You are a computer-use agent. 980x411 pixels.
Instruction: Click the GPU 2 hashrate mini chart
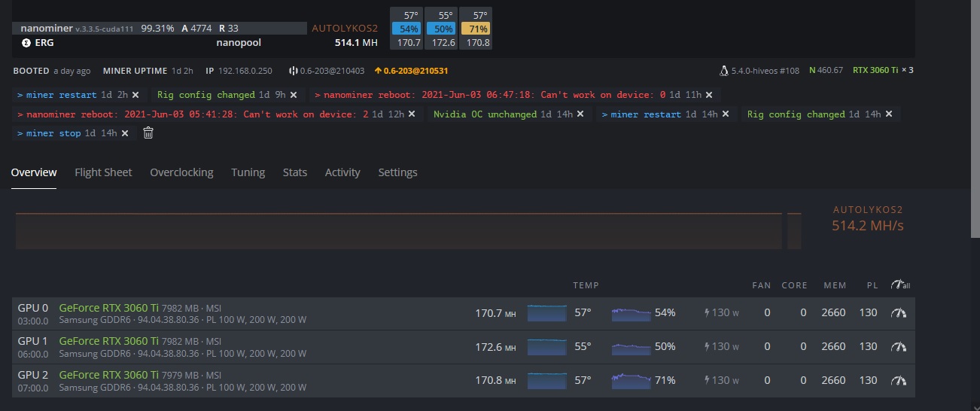point(546,381)
